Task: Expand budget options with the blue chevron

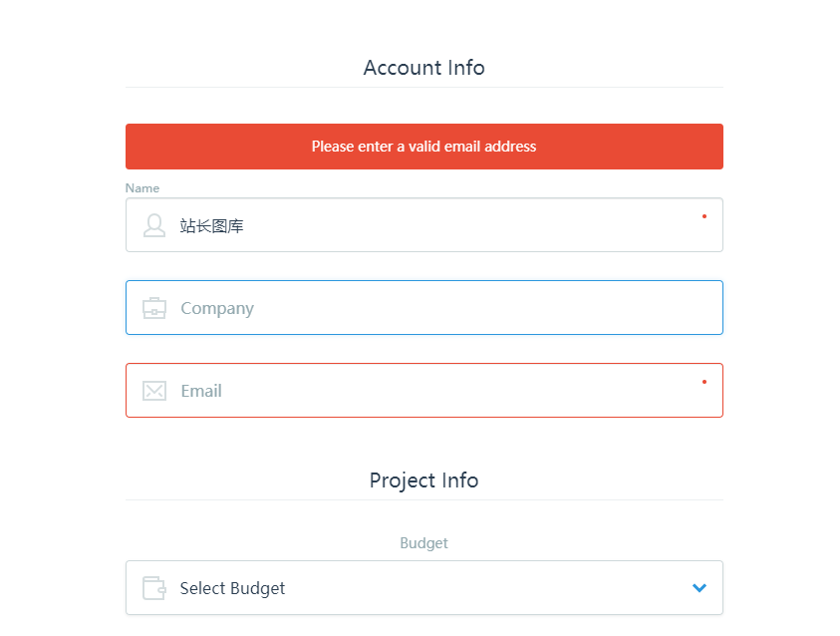Action: click(x=700, y=588)
